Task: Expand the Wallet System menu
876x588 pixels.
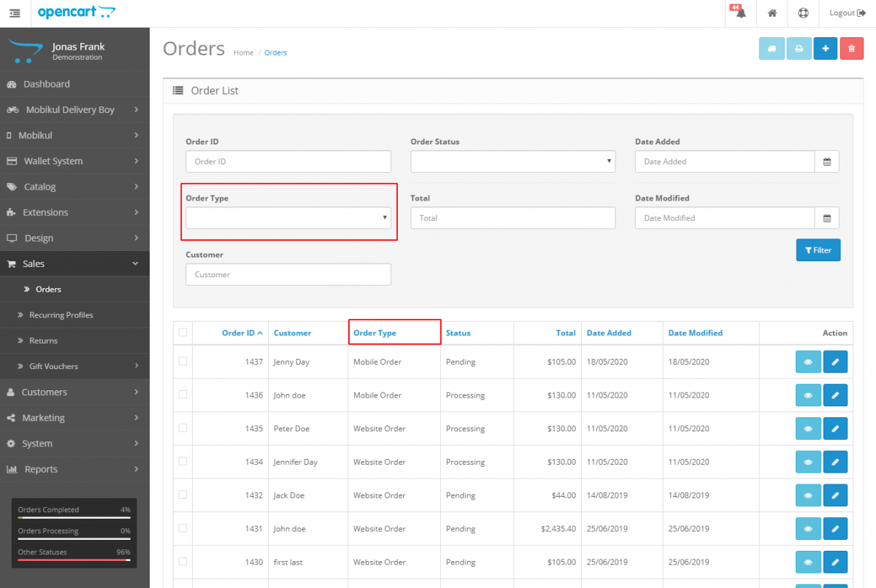Action: [x=74, y=160]
